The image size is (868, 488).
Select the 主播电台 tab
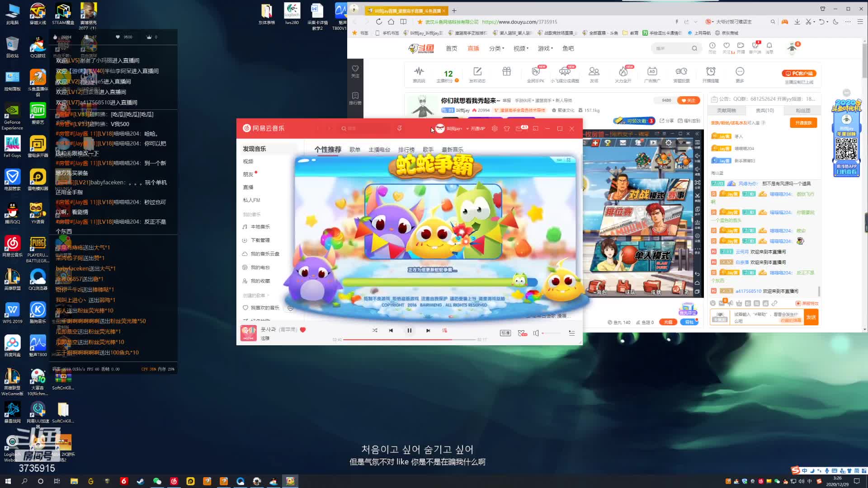tap(379, 150)
